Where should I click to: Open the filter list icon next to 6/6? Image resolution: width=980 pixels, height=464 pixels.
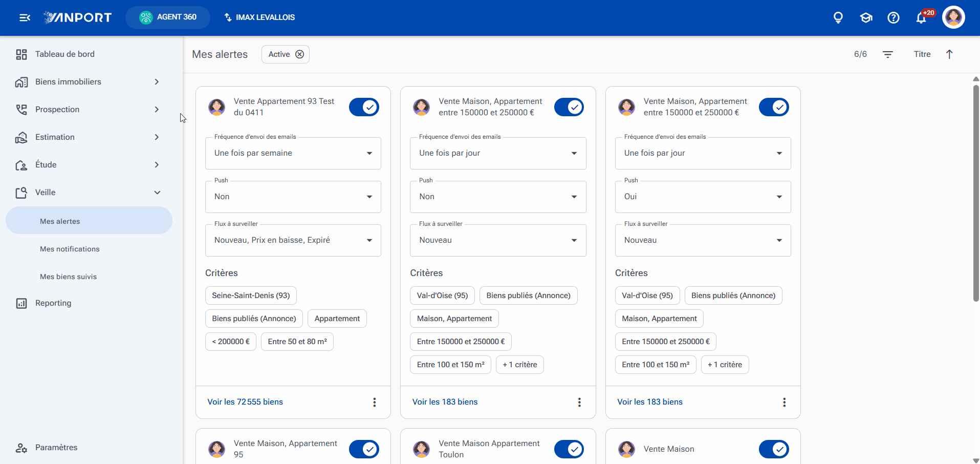tap(888, 54)
